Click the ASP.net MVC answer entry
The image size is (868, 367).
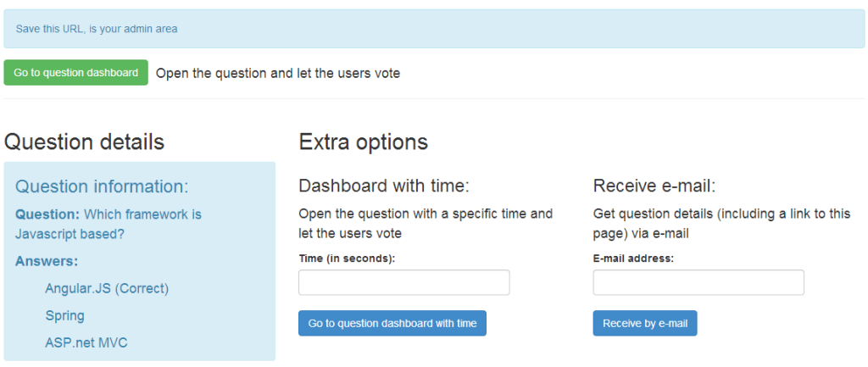tap(86, 342)
